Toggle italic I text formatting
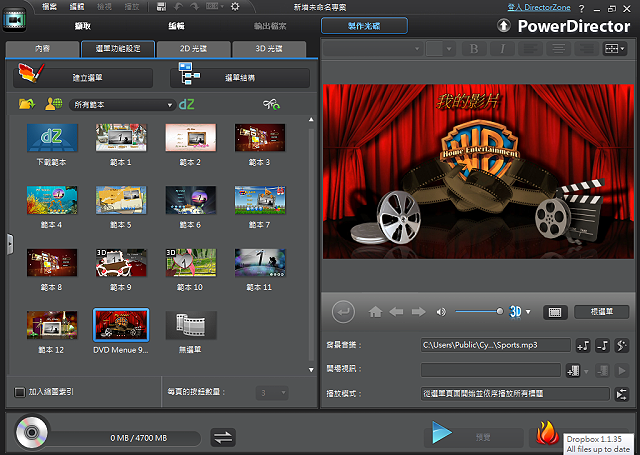This screenshot has width=640, height=455. 502,49
